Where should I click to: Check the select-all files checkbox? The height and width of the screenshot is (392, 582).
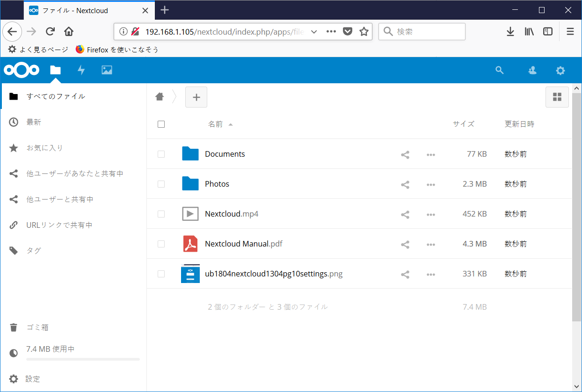click(161, 124)
